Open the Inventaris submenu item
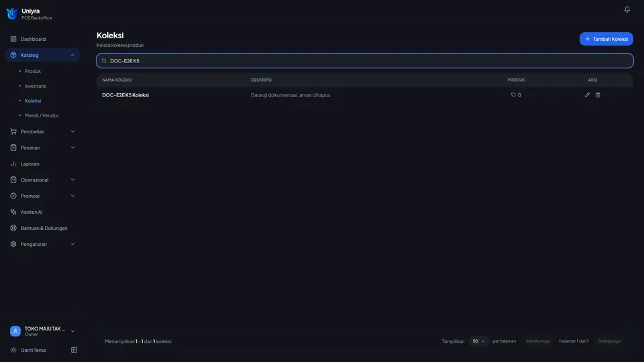The height and width of the screenshot is (362, 644). (x=35, y=86)
